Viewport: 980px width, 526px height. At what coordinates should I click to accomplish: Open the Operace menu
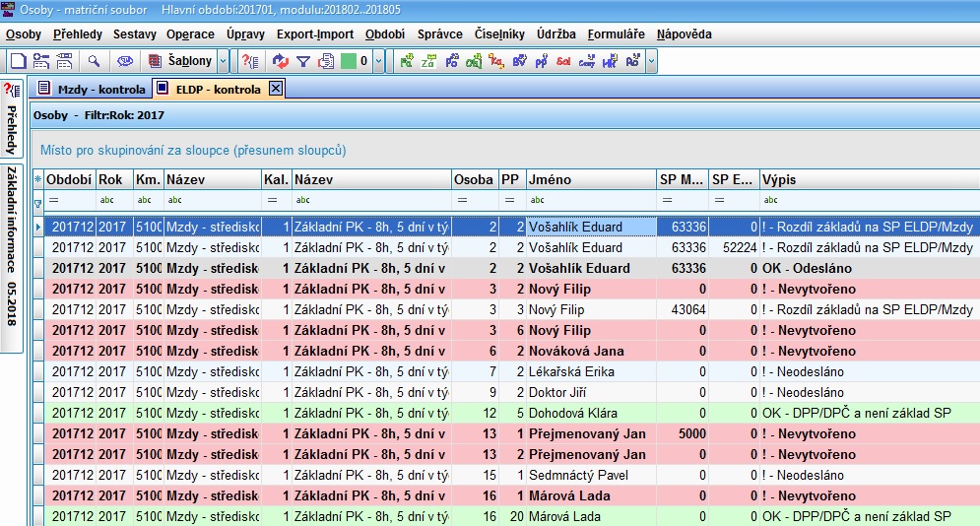point(190,34)
